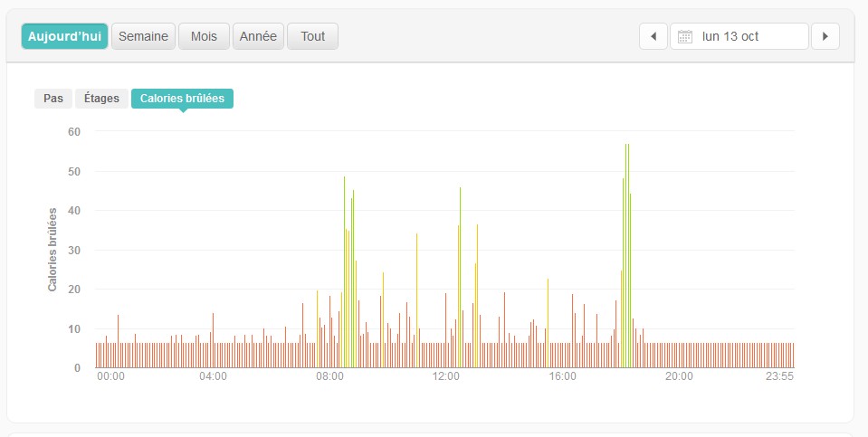Open the calendar icon date picker
This screenshot has width=868, height=437.
coord(685,37)
